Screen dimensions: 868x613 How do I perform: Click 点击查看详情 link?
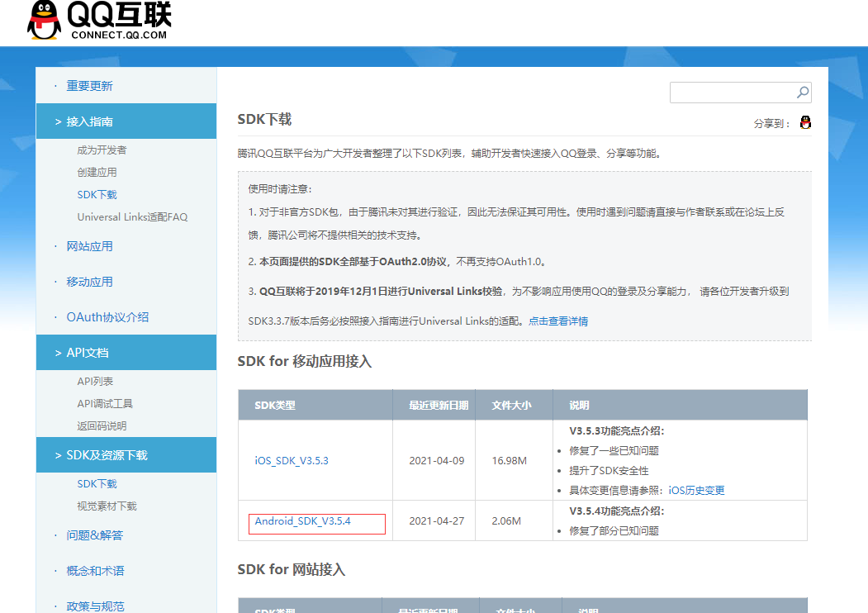pos(558,321)
